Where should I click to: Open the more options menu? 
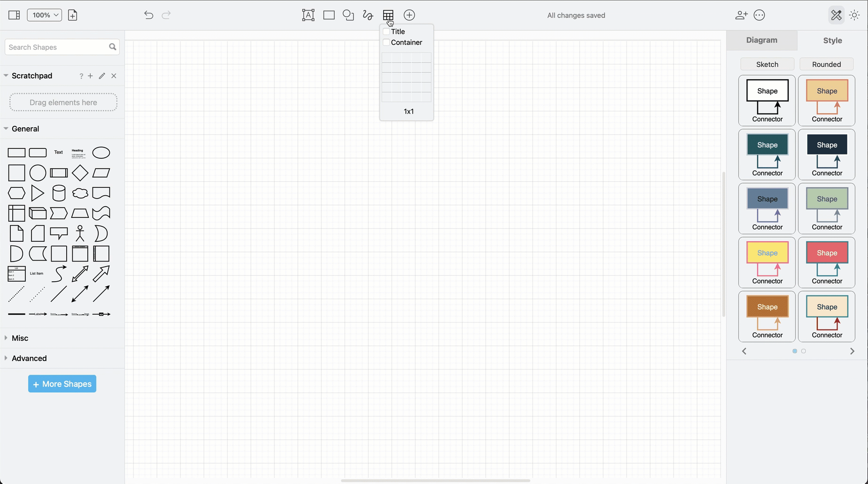pos(759,15)
